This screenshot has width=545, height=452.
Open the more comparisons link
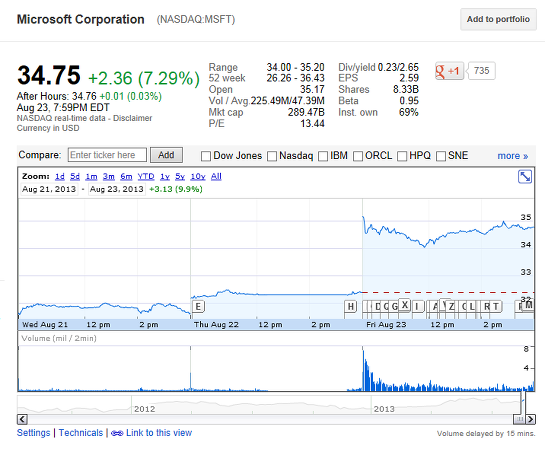pyautogui.click(x=513, y=156)
